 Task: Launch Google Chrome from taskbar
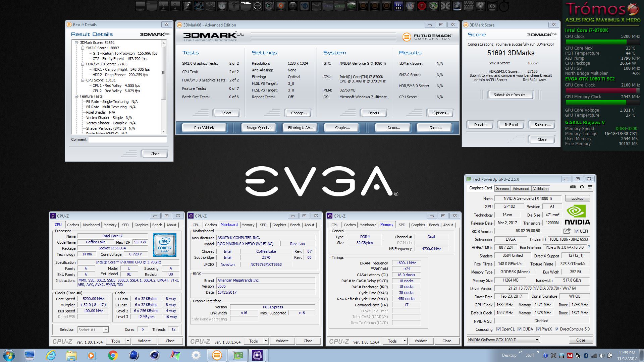coord(113,355)
